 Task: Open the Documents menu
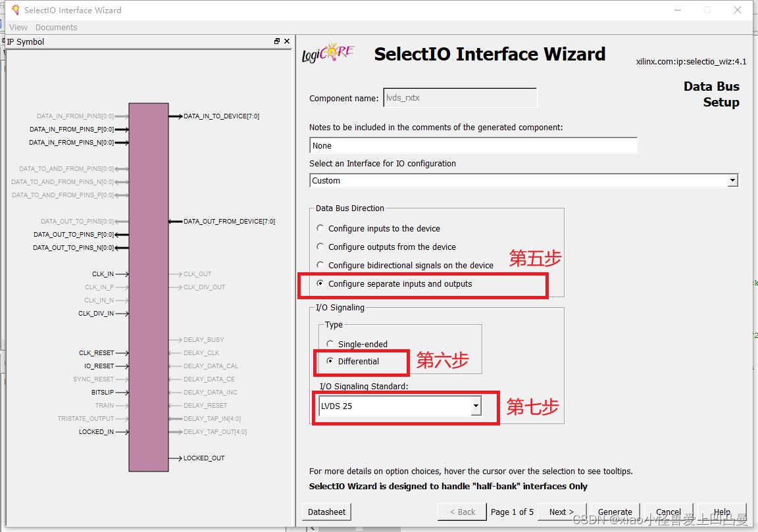[x=56, y=27]
